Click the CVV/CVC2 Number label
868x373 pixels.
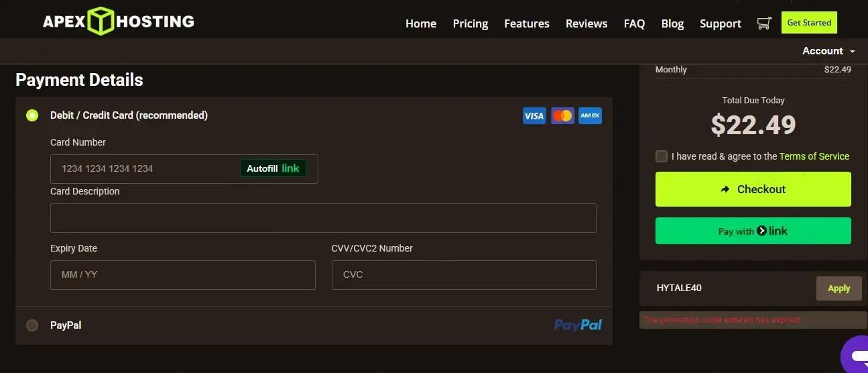coord(372,248)
